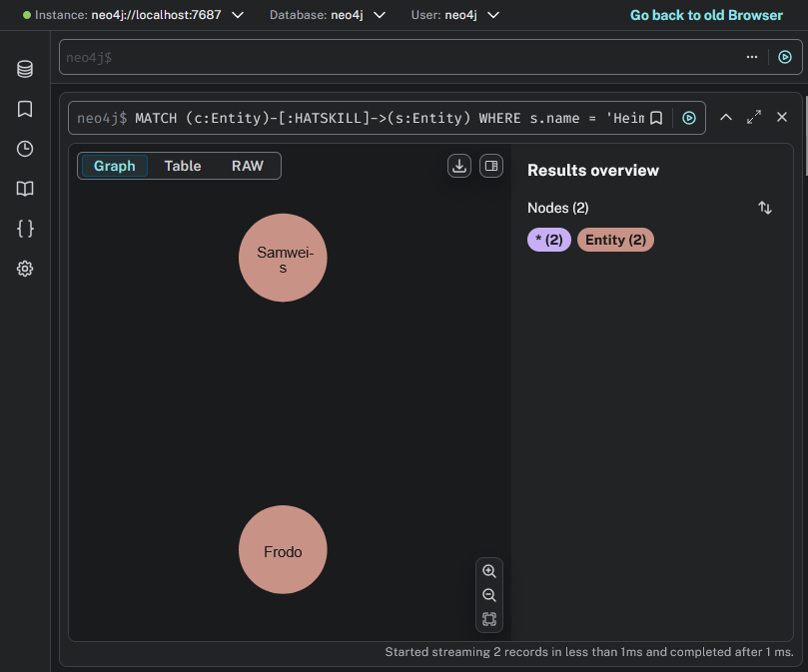Image resolution: width=808 pixels, height=672 pixels.
Task: Download the graph result export icon
Action: point(459,166)
